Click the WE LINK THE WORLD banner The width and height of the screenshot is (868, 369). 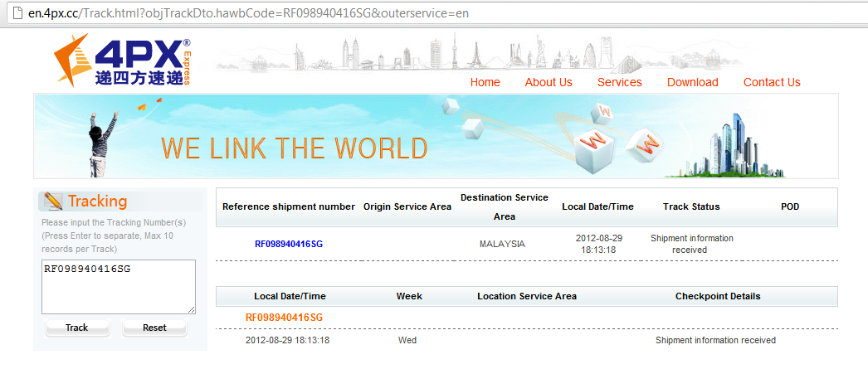[x=436, y=136]
